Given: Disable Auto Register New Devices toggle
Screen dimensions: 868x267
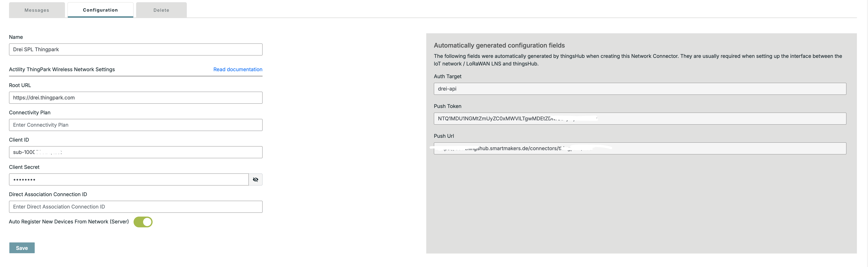Looking at the screenshot, I should coord(143,222).
